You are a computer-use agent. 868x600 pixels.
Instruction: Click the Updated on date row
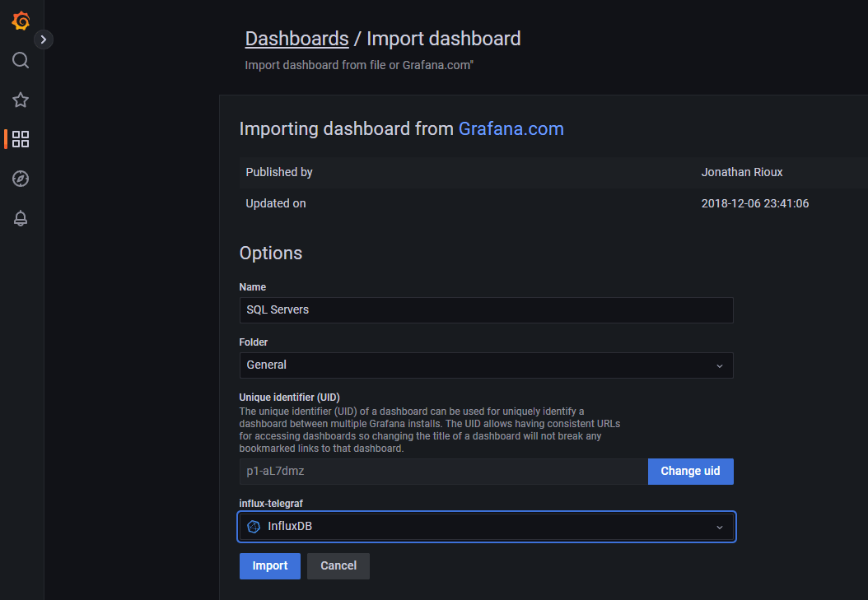(552, 203)
